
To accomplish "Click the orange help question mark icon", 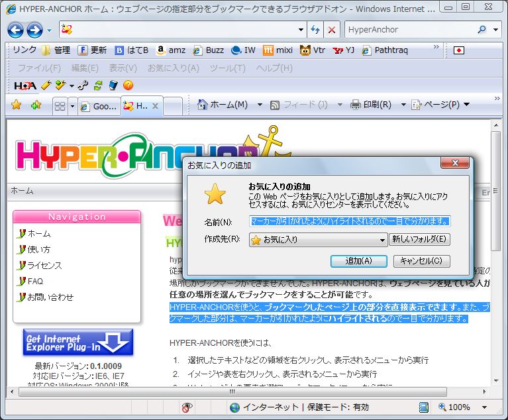I will point(128,85).
